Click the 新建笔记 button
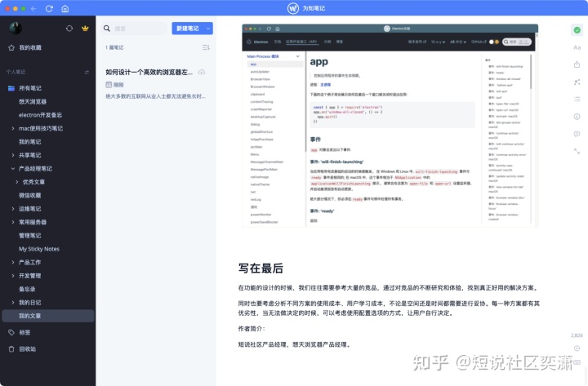The image size is (588, 386). coord(188,29)
